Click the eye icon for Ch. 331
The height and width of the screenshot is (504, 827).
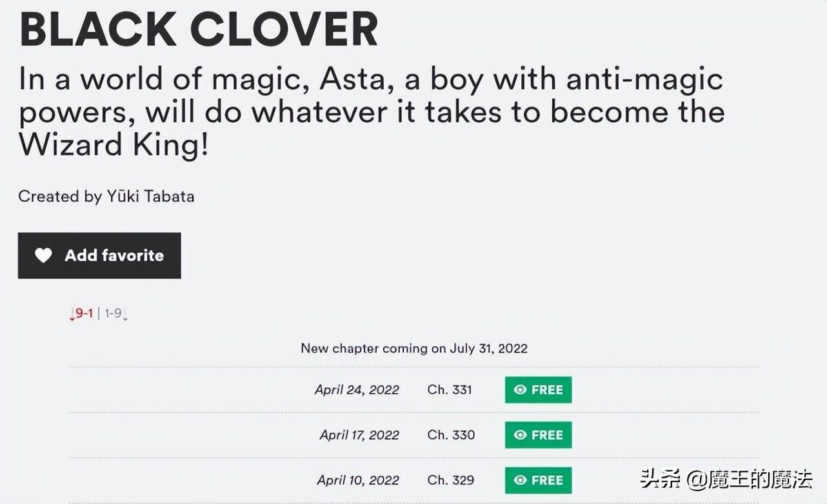tap(520, 390)
